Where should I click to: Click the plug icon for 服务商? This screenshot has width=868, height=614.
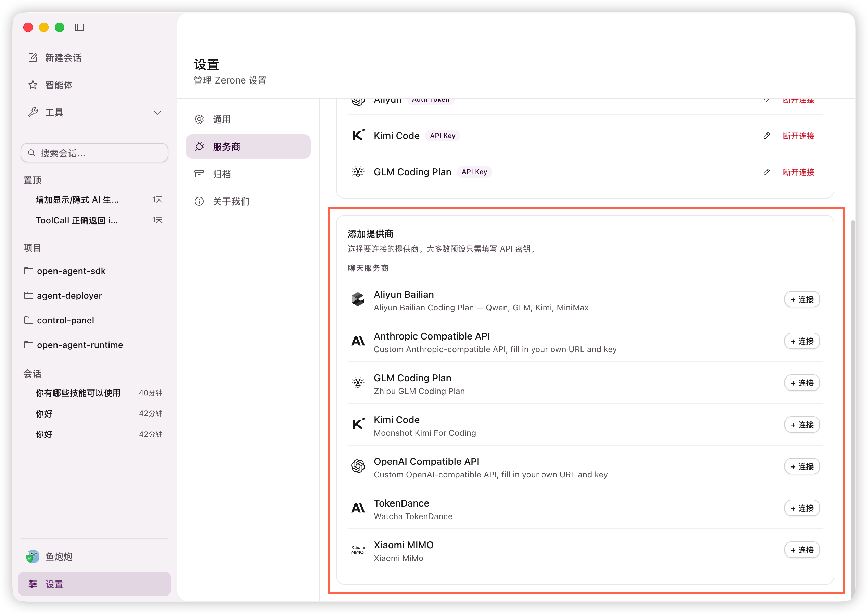(x=199, y=147)
